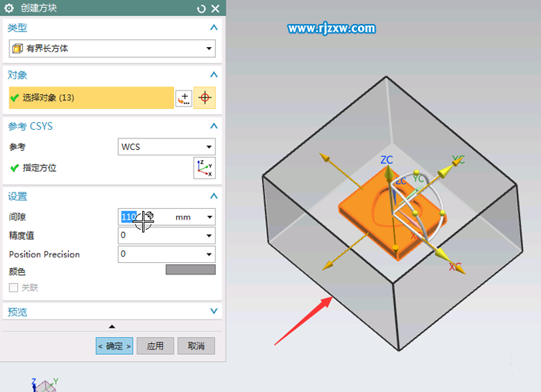Activate the 选择对象 (13) selection field

coord(91,97)
